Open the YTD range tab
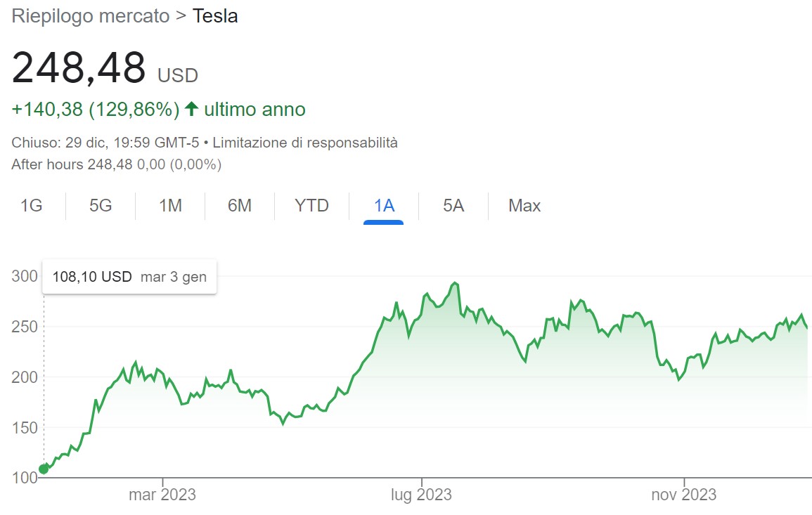The height and width of the screenshot is (515, 812). (x=311, y=205)
